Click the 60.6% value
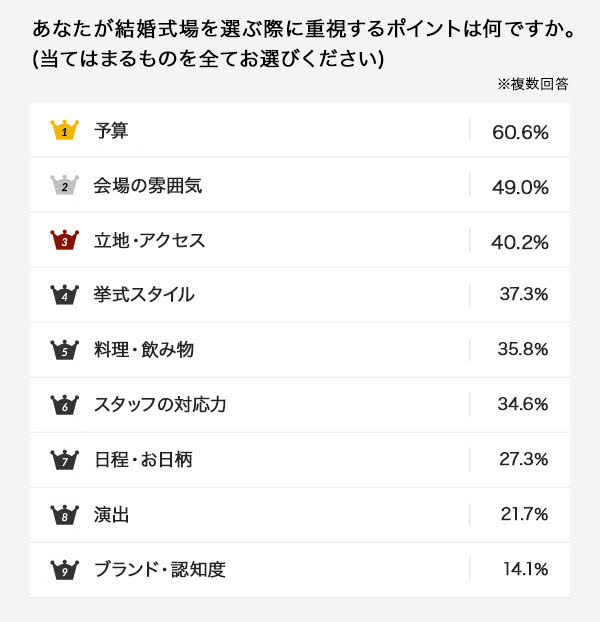Screen dimensions: 600x622 (x=520, y=131)
